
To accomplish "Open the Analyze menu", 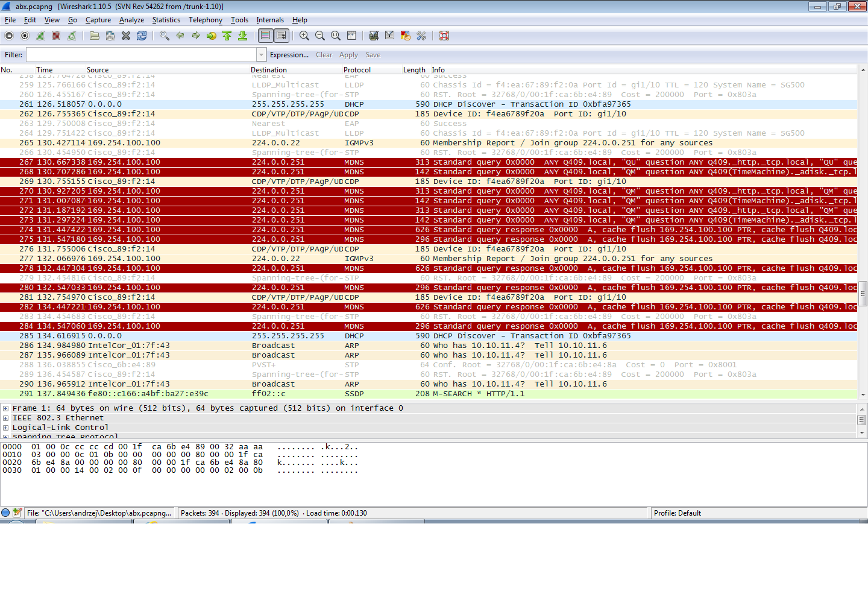I will (132, 20).
